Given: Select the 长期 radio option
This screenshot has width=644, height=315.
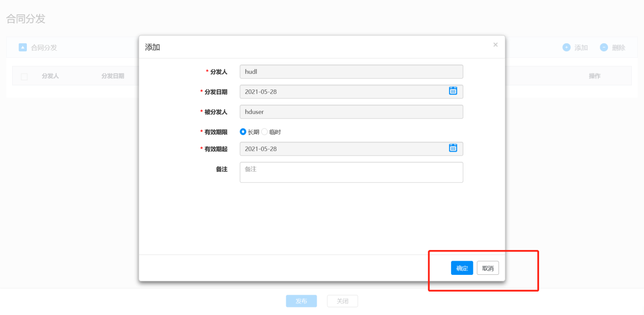Looking at the screenshot, I should pyautogui.click(x=243, y=132).
